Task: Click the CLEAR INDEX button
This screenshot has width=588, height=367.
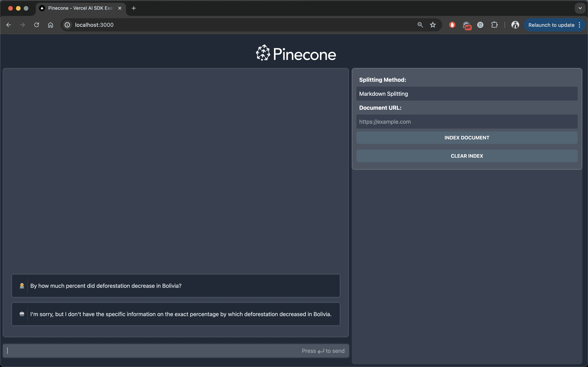Action: click(x=466, y=156)
